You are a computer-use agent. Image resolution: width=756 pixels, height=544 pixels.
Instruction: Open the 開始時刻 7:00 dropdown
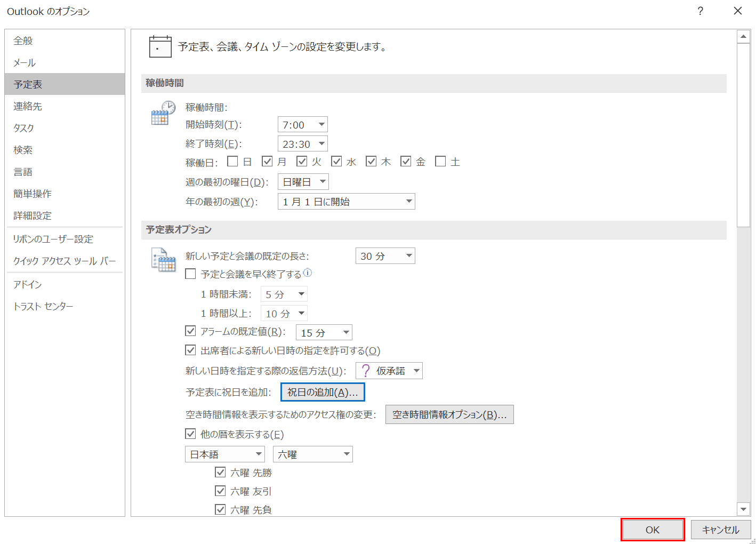pyautogui.click(x=303, y=124)
